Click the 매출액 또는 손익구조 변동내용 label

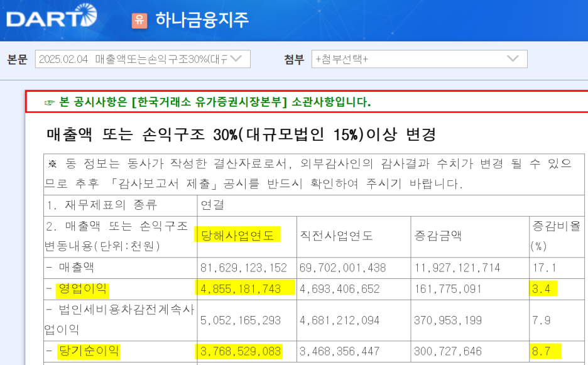pyautogui.click(x=117, y=236)
